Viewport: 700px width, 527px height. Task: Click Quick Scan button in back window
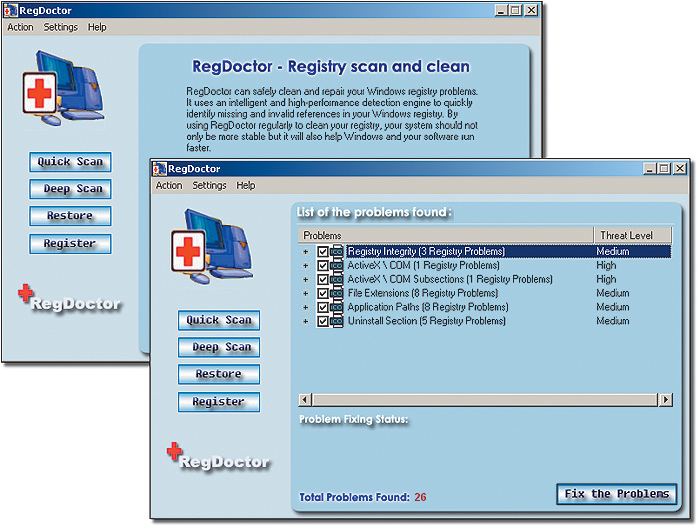(x=70, y=162)
